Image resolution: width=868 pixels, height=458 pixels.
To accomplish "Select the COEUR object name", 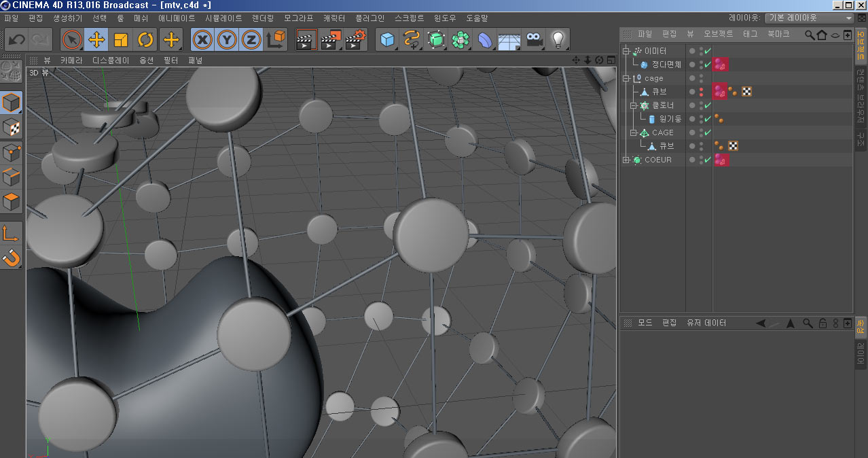I will [x=658, y=160].
